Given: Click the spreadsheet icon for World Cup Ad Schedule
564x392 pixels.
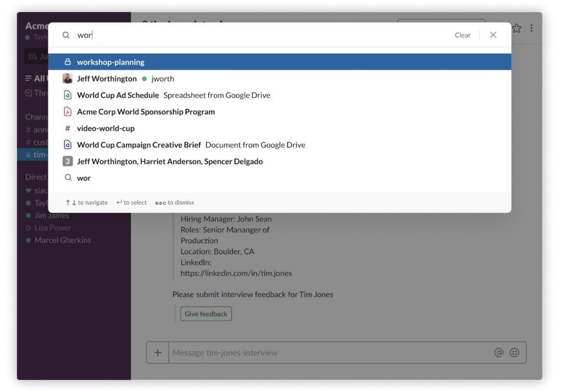Looking at the screenshot, I should 68,95.
